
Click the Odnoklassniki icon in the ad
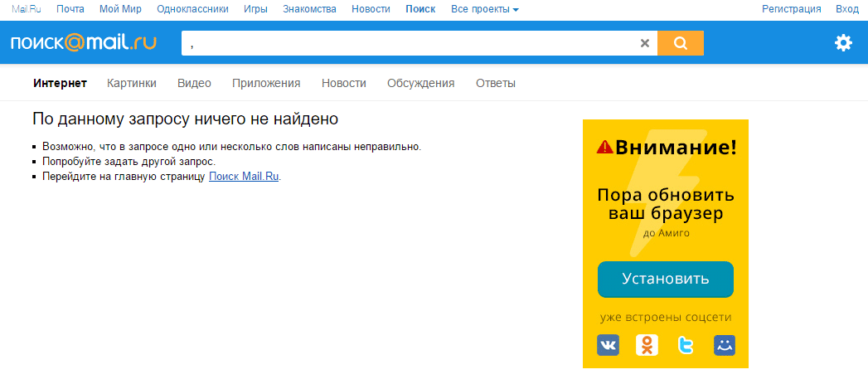[647, 345]
